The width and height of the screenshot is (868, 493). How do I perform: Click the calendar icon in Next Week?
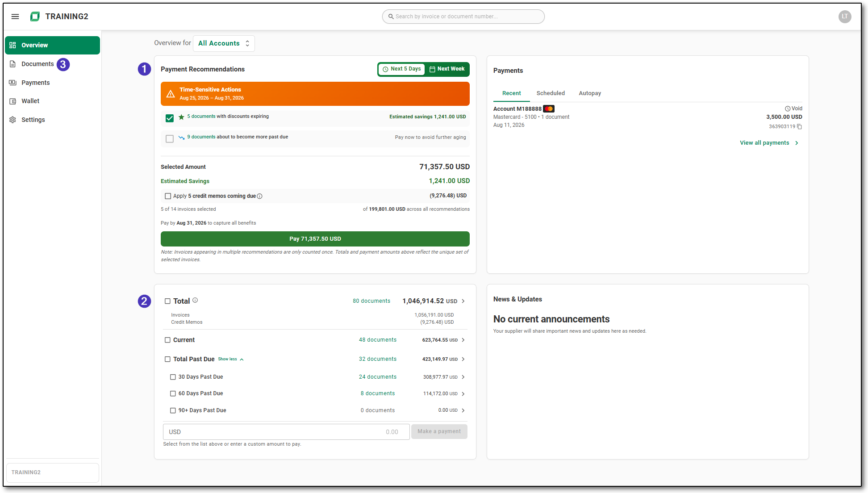432,69
